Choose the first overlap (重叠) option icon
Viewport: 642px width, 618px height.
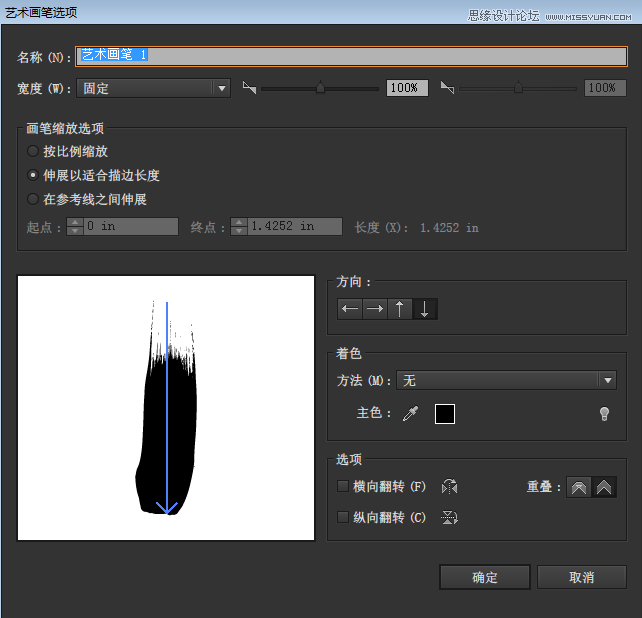(579, 487)
